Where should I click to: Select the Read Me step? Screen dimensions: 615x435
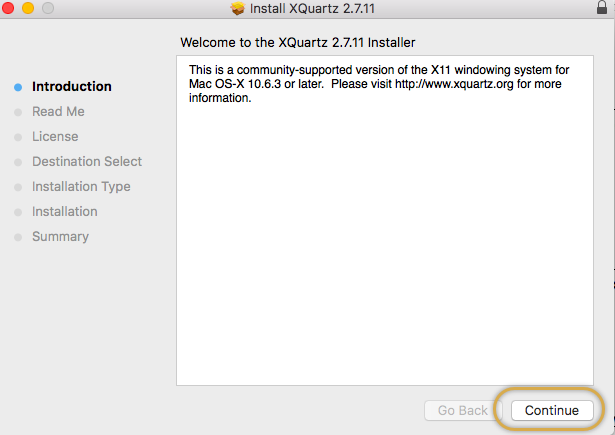[58, 112]
